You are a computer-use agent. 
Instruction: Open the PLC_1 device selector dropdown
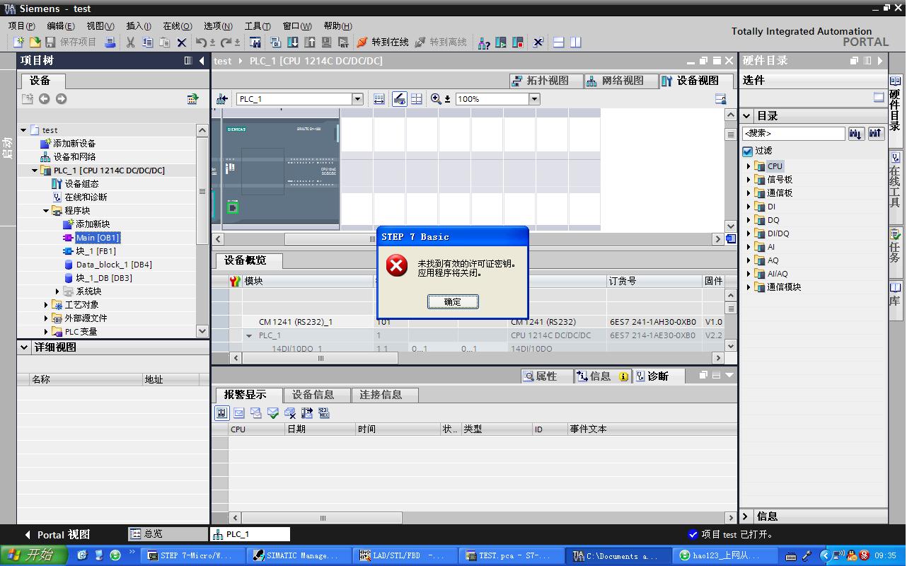pos(357,99)
